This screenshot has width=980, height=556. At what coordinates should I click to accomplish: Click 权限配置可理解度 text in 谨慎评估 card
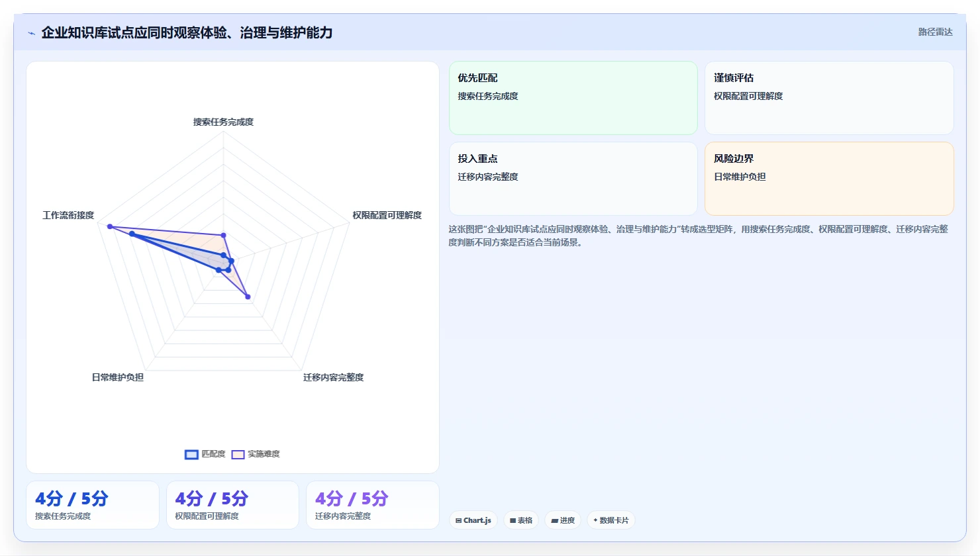pyautogui.click(x=748, y=96)
